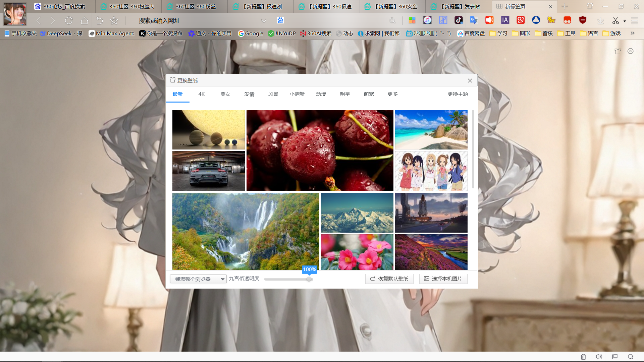Open the Google Translate extension icon
The height and width of the screenshot is (362, 644).
tap(474, 20)
